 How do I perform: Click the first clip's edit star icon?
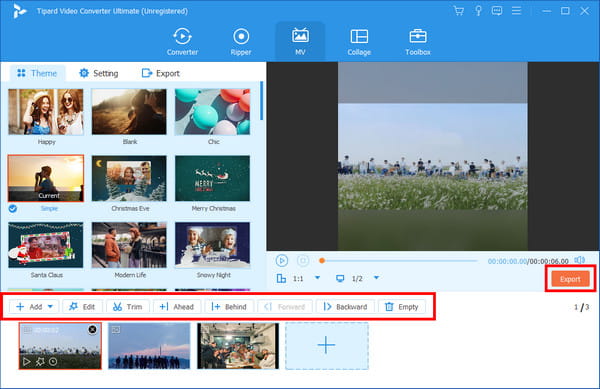[40, 361]
